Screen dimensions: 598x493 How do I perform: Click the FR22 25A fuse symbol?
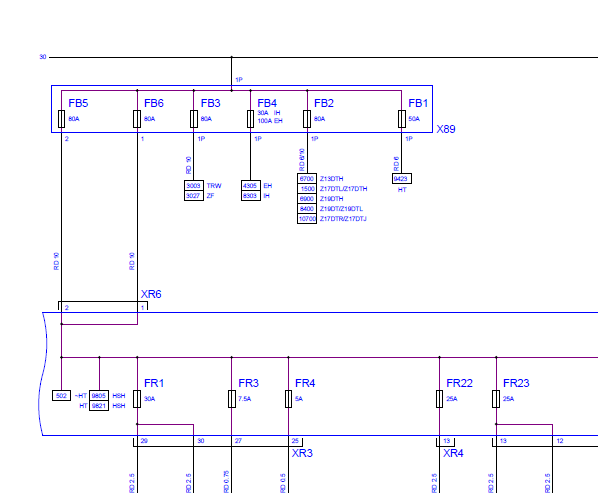[439, 399]
